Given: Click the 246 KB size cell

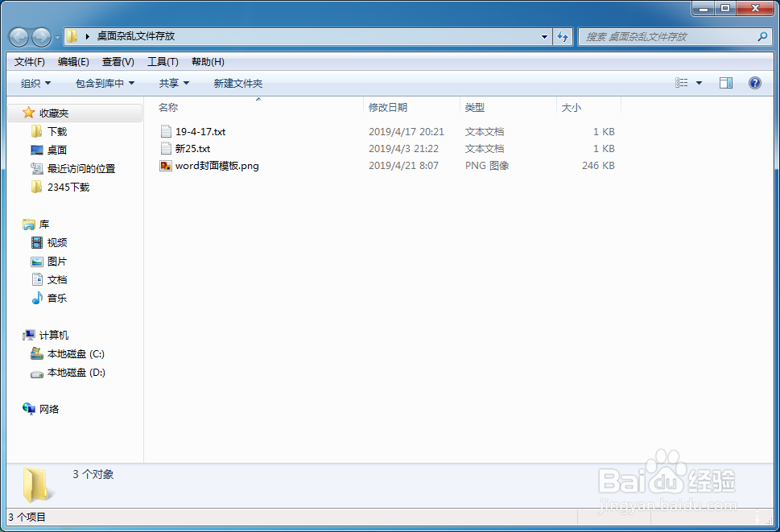Looking at the screenshot, I should (x=598, y=166).
